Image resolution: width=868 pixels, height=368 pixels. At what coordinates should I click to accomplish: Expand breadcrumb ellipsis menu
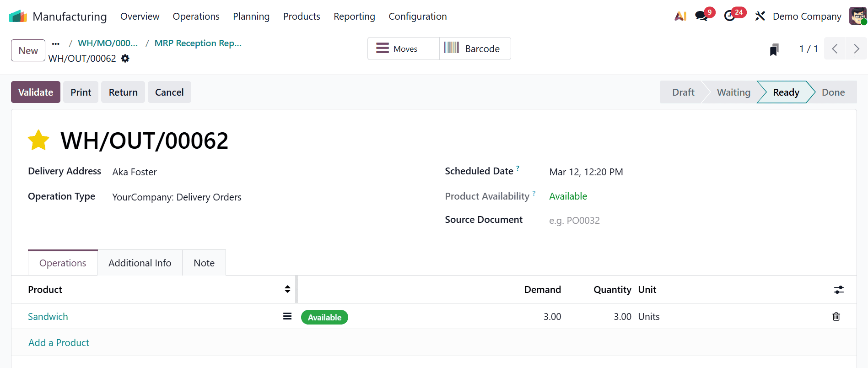56,43
